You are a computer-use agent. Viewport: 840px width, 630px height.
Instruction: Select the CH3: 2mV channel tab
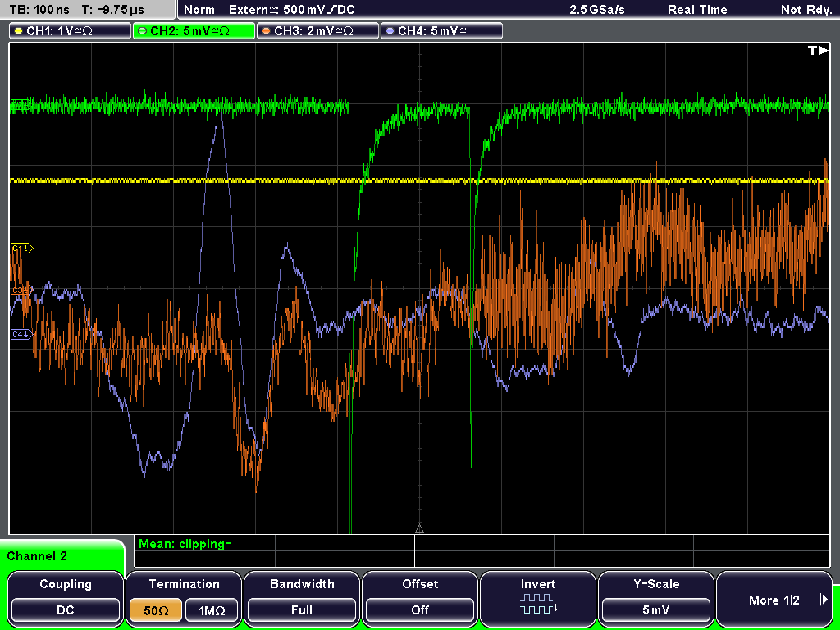pos(317,31)
